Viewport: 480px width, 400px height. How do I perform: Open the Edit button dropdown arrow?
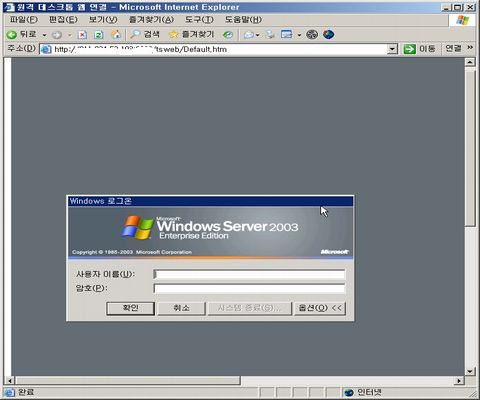click(299, 35)
